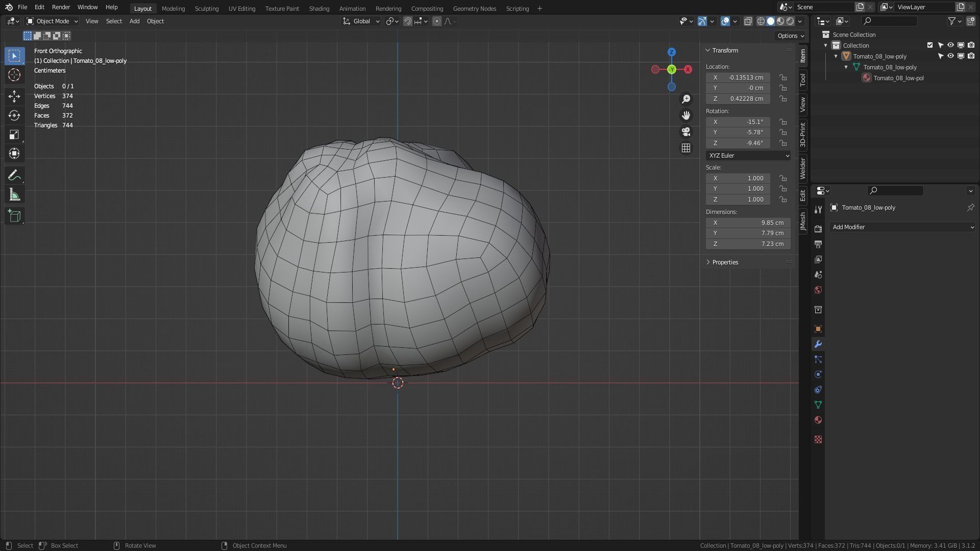Image resolution: width=980 pixels, height=551 pixels.
Task: Click Rotation X value field
Action: [738, 122]
